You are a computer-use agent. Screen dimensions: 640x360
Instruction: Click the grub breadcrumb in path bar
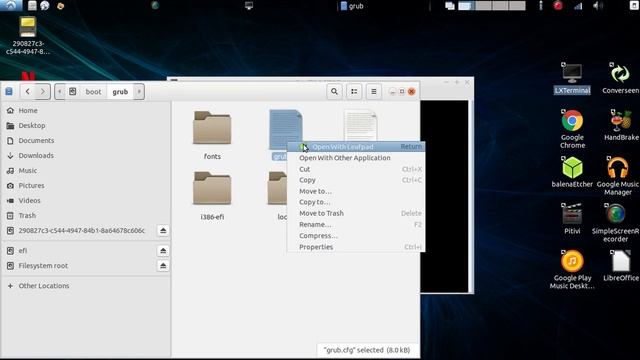pyautogui.click(x=120, y=92)
